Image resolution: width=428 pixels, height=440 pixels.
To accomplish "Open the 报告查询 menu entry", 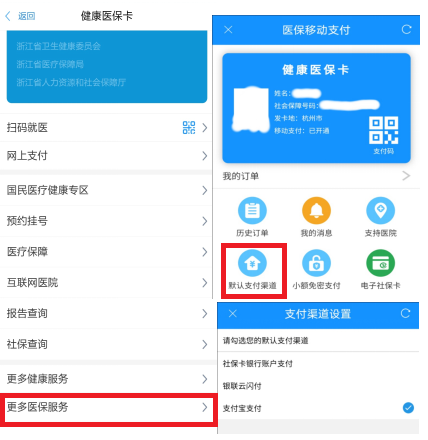I will [106, 313].
